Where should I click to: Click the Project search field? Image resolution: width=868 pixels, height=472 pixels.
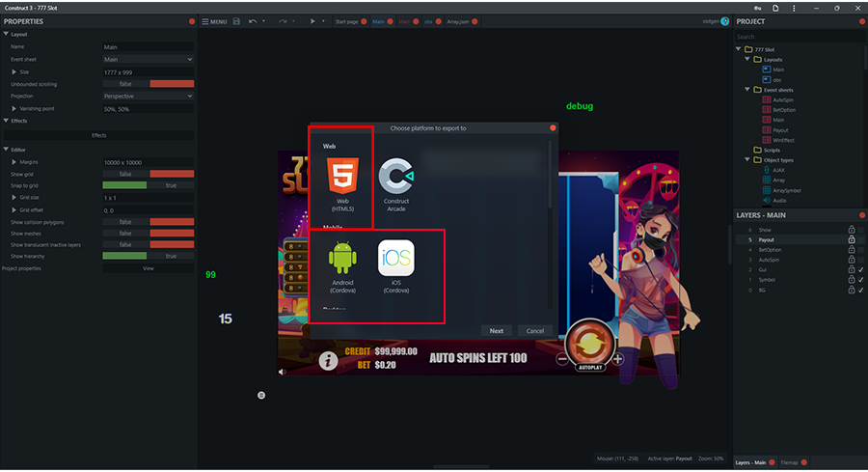click(x=800, y=37)
